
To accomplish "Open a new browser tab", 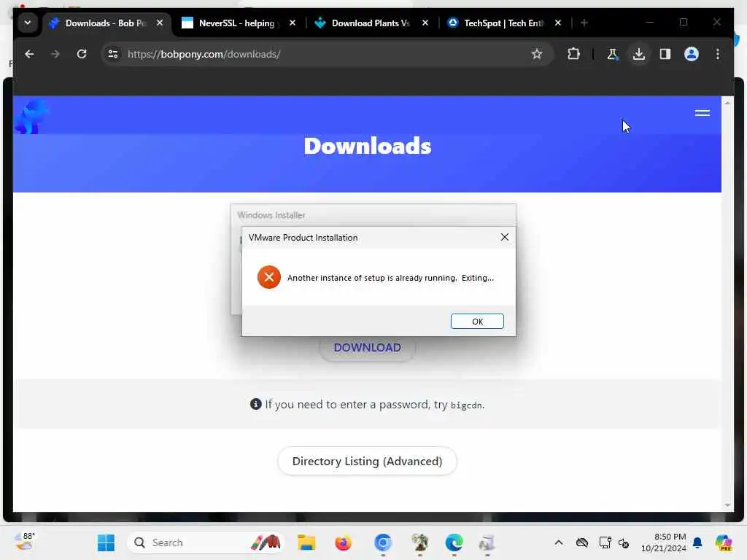I will point(584,23).
